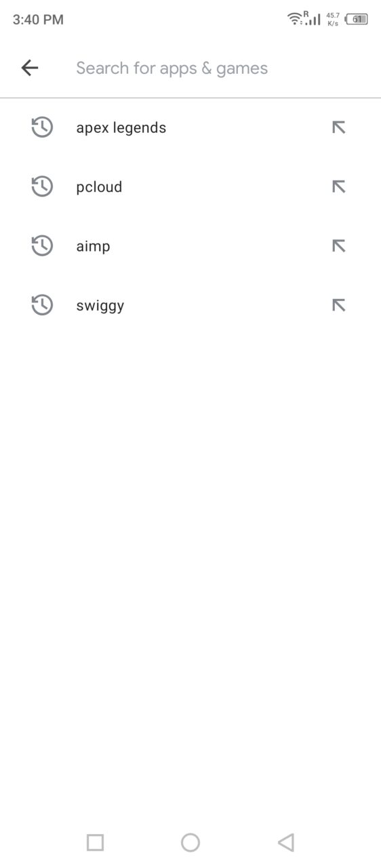Screen dimensions: 381x868
Task: Choose the swiggy search suggestion
Action: pyautogui.click(x=190, y=305)
